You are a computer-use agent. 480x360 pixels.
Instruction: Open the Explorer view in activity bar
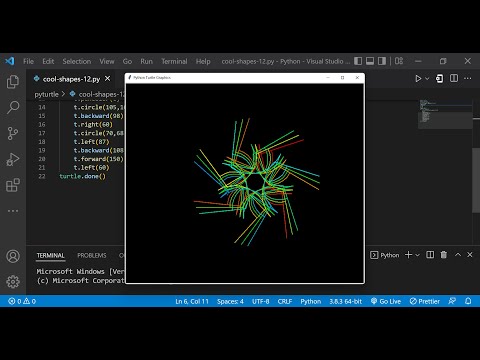click(x=13, y=81)
